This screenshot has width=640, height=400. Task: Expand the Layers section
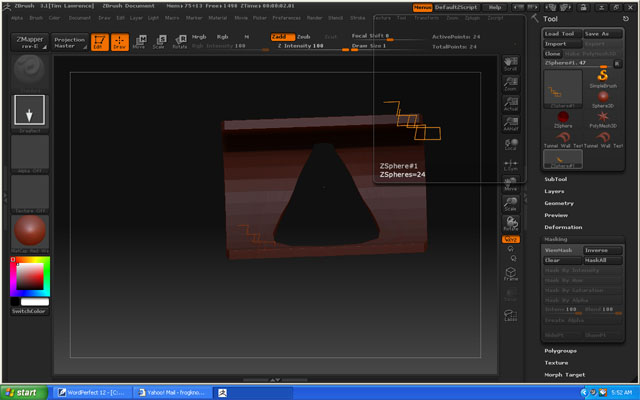point(554,191)
